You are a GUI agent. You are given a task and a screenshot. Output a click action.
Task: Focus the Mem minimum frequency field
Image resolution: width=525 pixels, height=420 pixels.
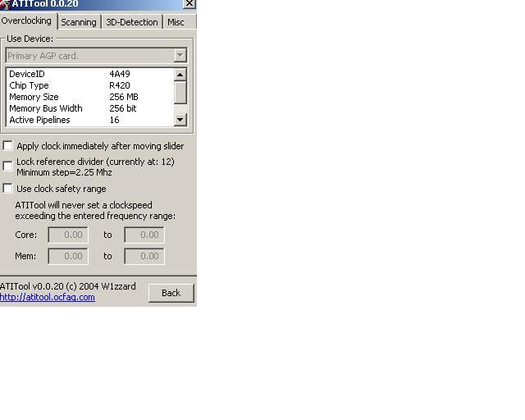pyautogui.click(x=68, y=256)
